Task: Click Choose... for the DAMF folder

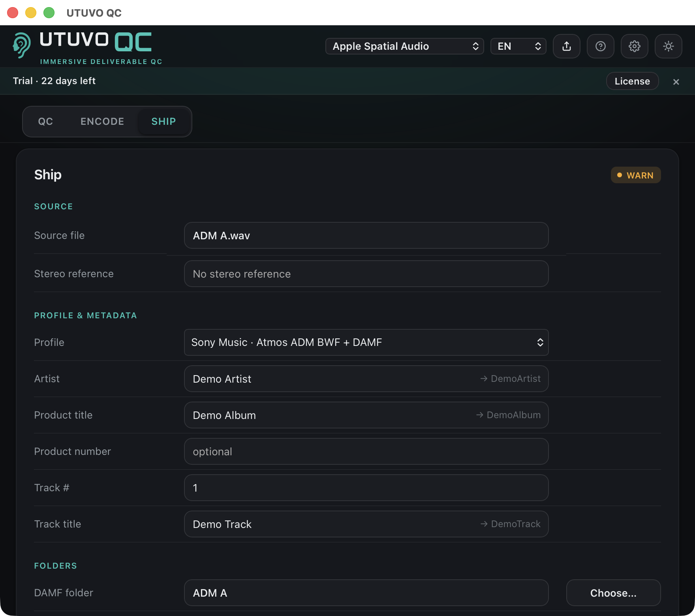Action: tap(613, 593)
